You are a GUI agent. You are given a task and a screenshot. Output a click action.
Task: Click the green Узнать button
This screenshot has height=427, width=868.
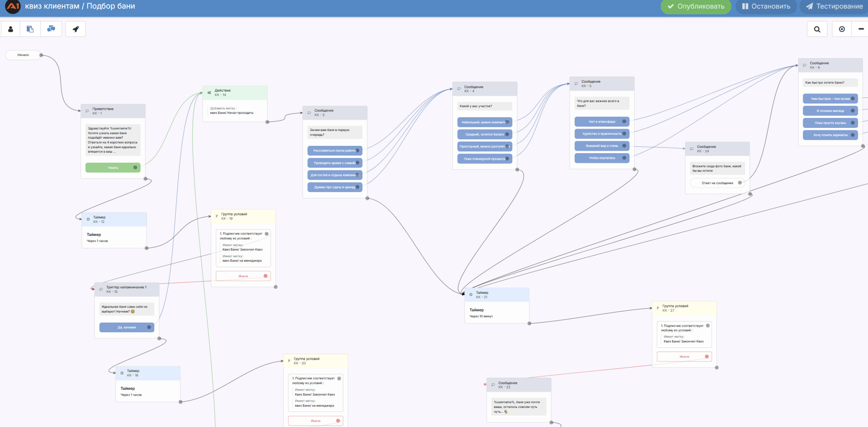click(113, 168)
